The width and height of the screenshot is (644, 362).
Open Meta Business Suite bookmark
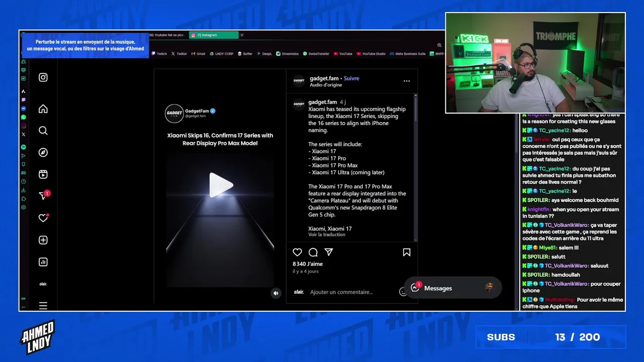[408, 54]
